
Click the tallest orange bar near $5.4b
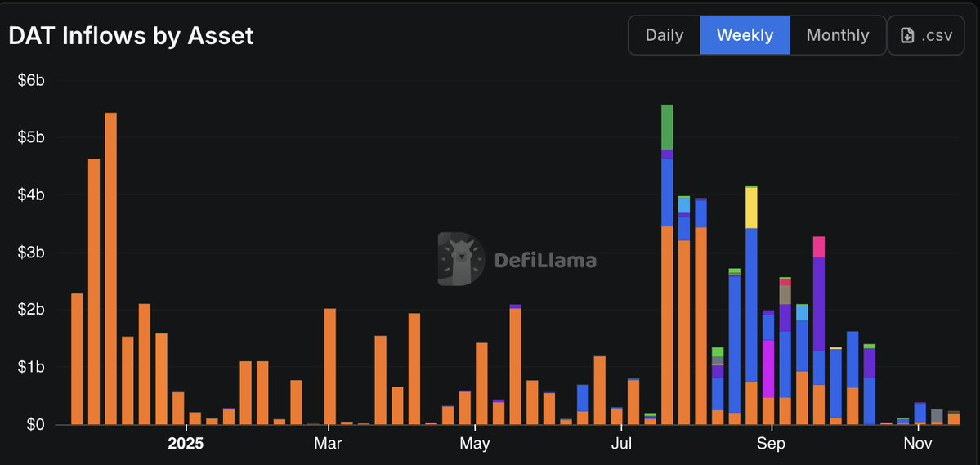click(x=111, y=270)
